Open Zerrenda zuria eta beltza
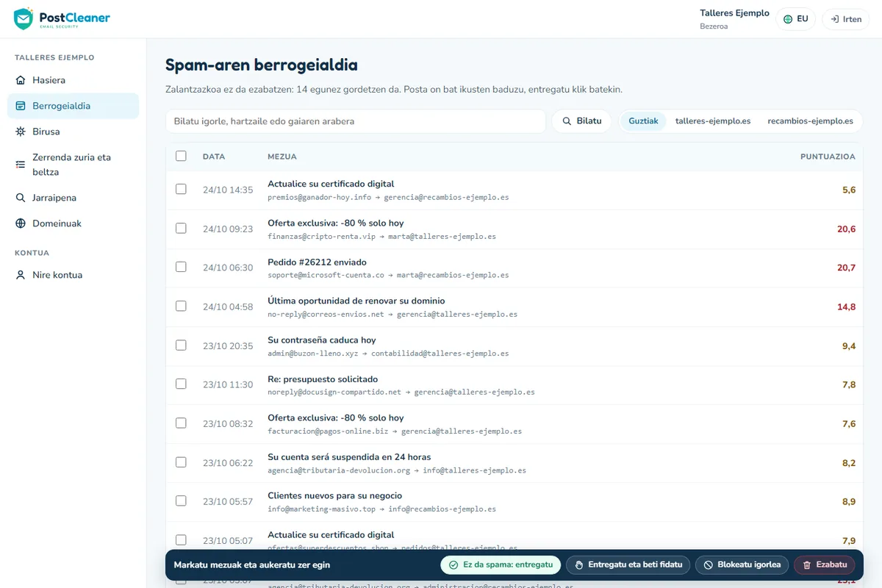This screenshot has height=588, width=882. pyautogui.click(x=73, y=165)
